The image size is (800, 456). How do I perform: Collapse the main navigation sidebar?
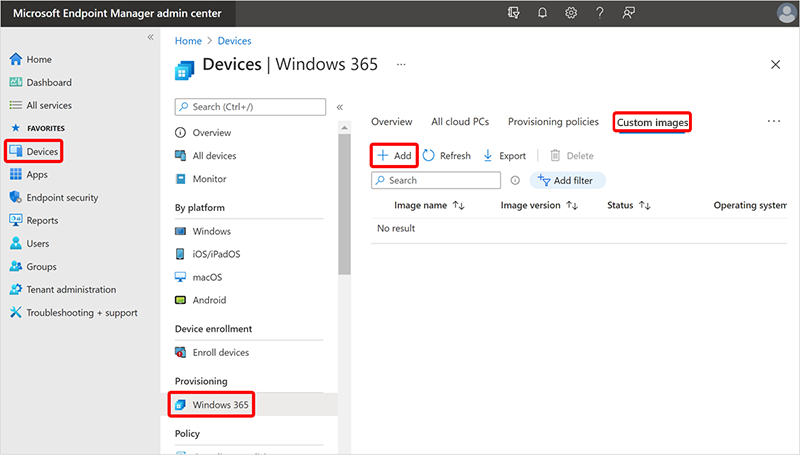[151, 37]
